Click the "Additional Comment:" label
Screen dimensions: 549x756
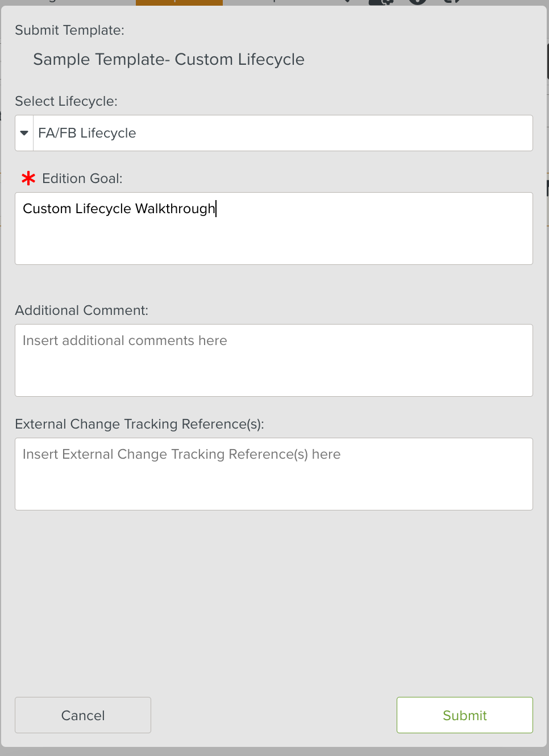(81, 310)
